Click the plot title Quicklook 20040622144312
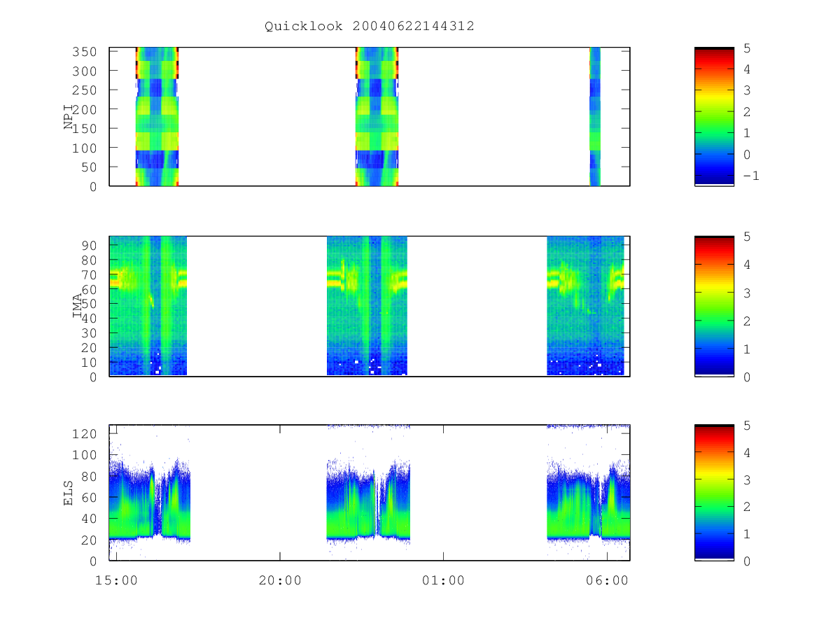Viewport: 840px width, 630px height. [x=370, y=27]
